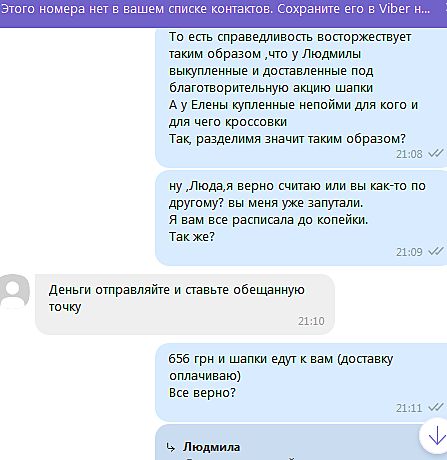Click the line 'Я вам все расписала до копейки.'

[x=268, y=220]
